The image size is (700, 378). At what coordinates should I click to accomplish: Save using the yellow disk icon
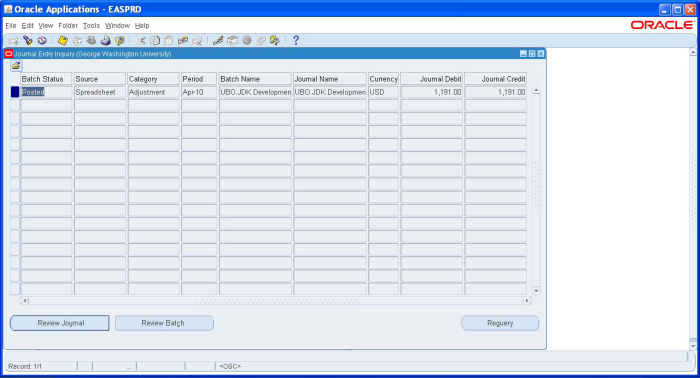click(x=62, y=41)
